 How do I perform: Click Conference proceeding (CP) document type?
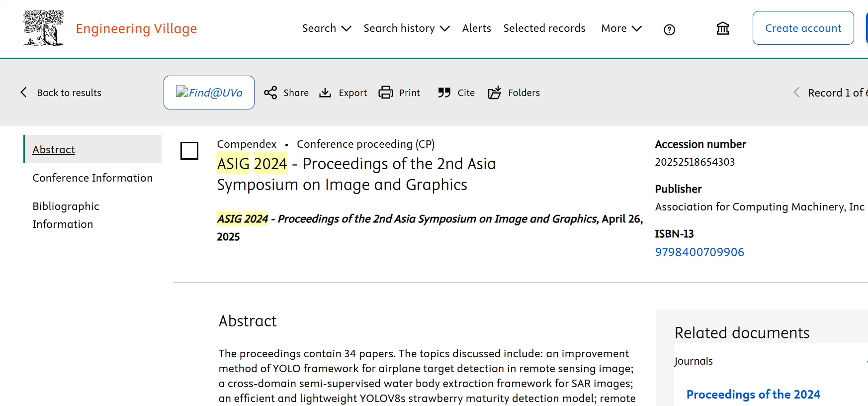click(x=366, y=144)
